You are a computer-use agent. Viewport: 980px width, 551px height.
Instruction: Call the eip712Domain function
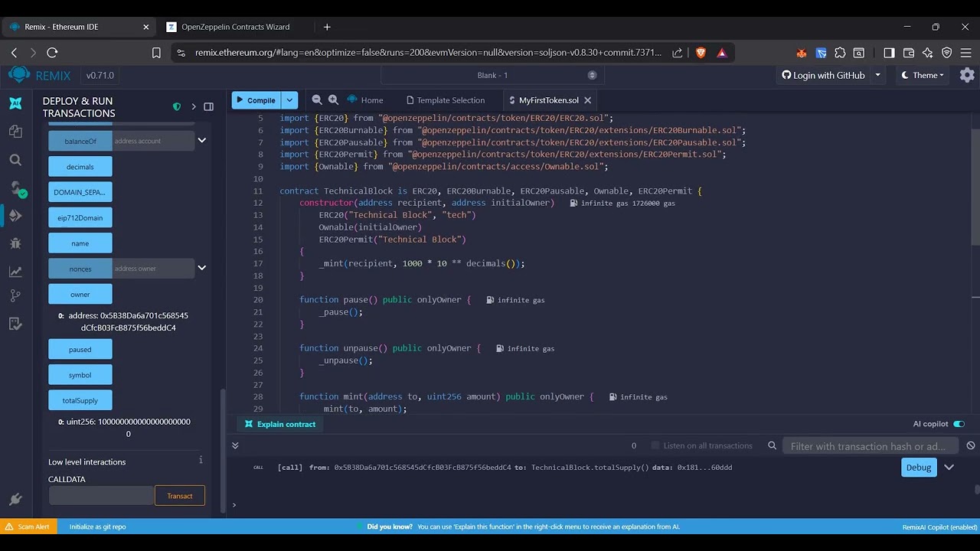[x=80, y=217]
